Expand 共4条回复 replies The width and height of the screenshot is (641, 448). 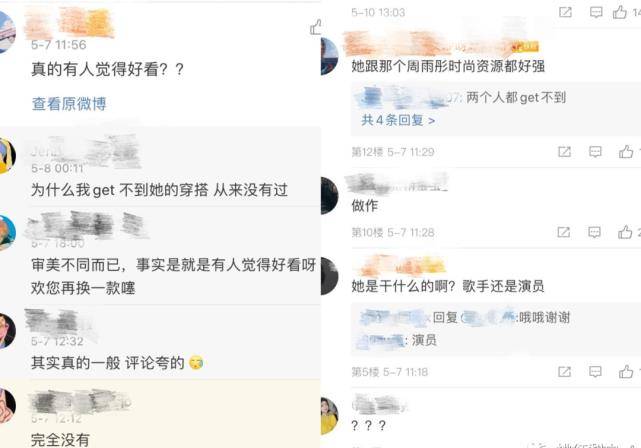[x=398, y=120]
